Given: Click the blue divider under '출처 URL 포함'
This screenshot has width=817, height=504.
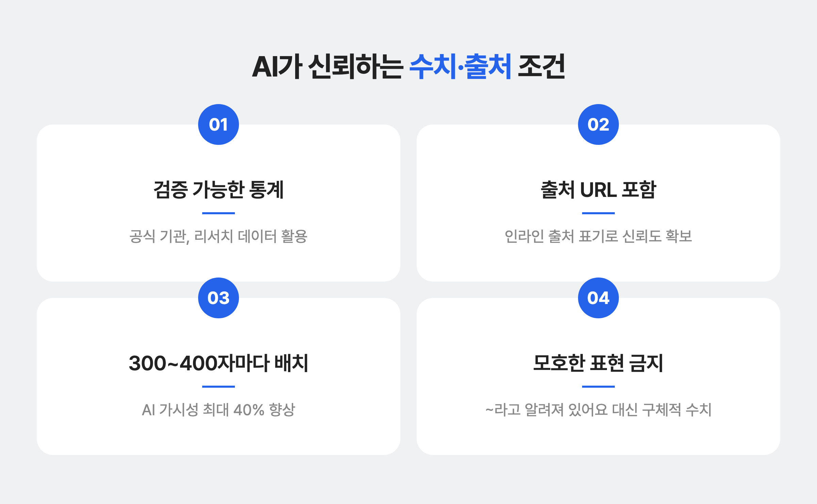Looking at the screenshot, I should click(x=598, y=213).
